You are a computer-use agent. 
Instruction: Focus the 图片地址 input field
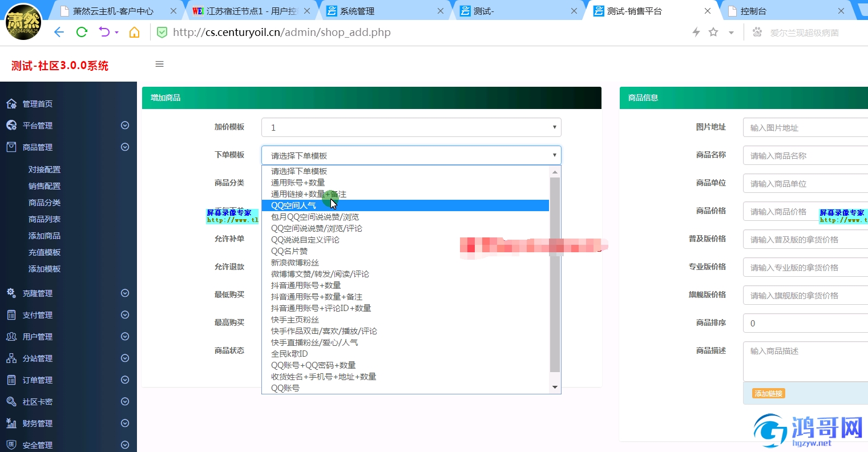[805, 128]
